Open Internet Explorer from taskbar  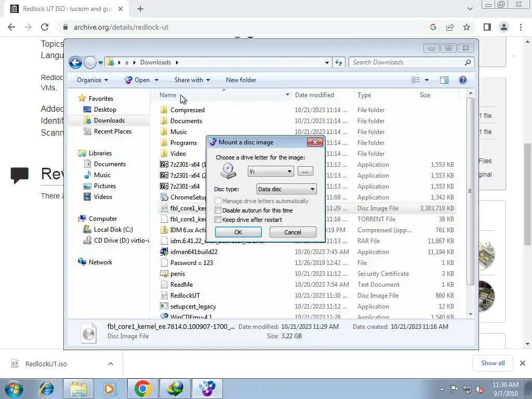pos(46,389)
